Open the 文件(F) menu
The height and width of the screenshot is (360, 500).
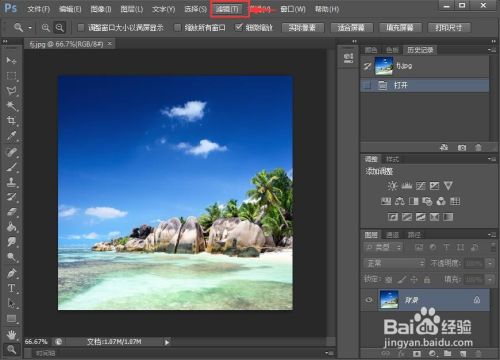[x=38, y=9]
